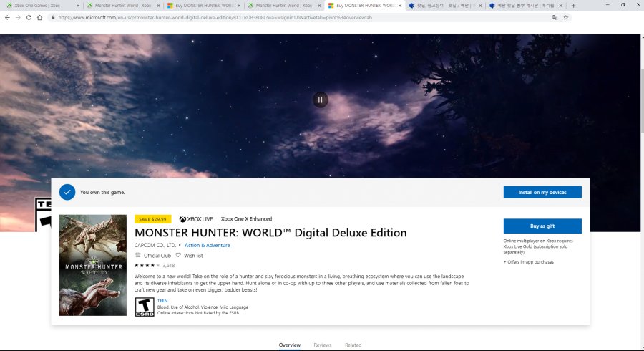Click the Xbox One X Enhanced label
Viewport: 644px width, 351px height.
[x=246, y=219]
